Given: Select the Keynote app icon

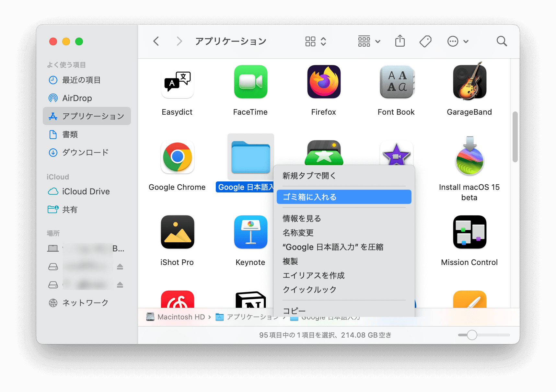Looking at the screenshot, I should pyautogui.click(x=250, y=232).
